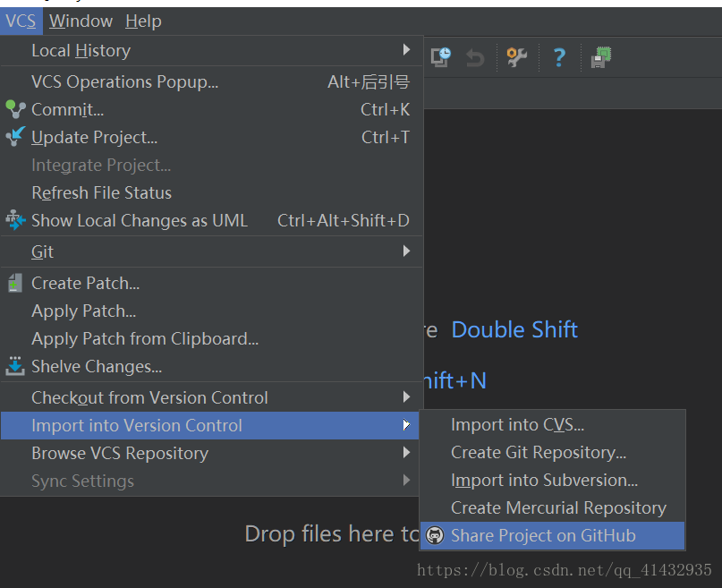
Task: Choose Import into Subversion...
Action: tap(553, 480)
